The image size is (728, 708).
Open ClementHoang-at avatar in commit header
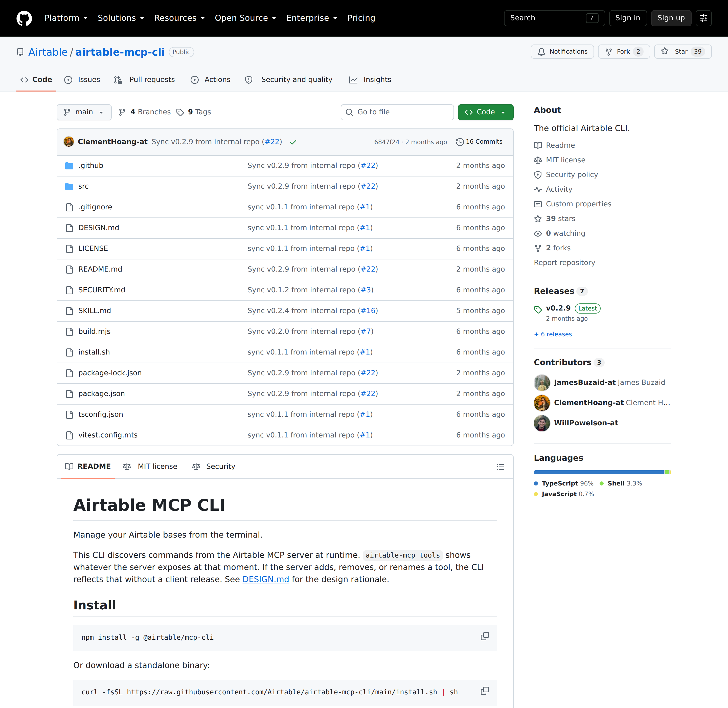click(x=69, y=142)
